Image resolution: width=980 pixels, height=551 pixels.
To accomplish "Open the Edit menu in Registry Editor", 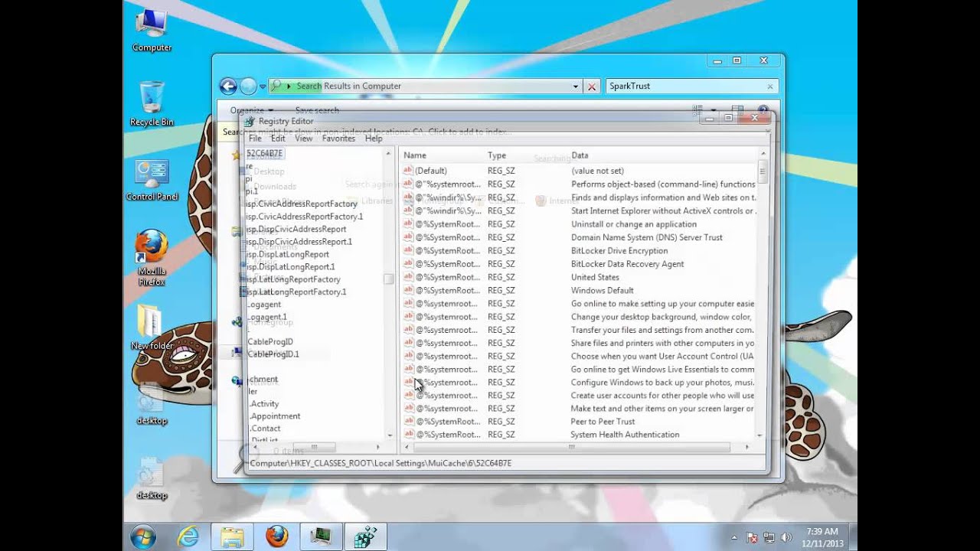I will click(278, 139).
